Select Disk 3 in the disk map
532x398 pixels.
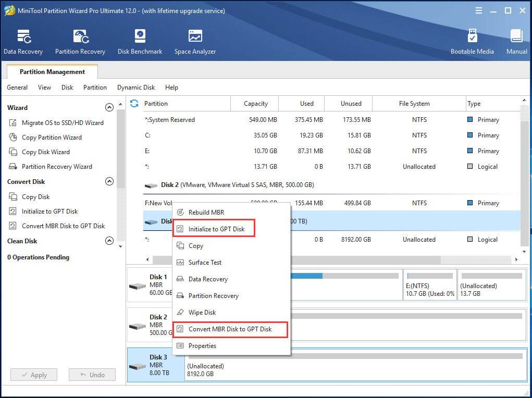coord(156,365)
